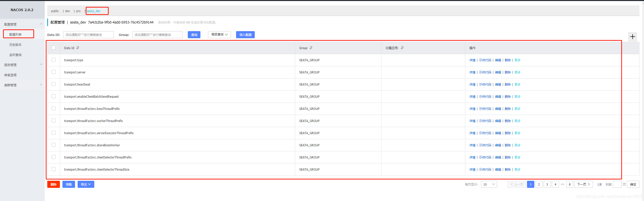Go to page 8

coord(570,184)
